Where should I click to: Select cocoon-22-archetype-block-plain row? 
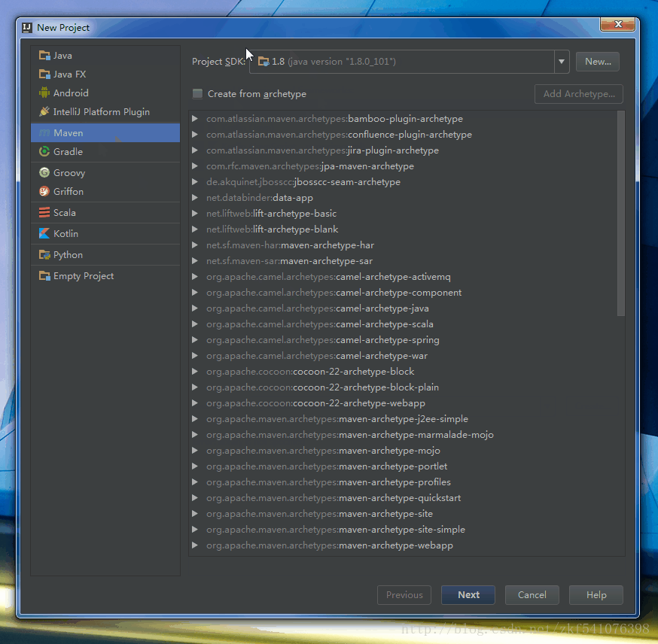tap(403, 387)
